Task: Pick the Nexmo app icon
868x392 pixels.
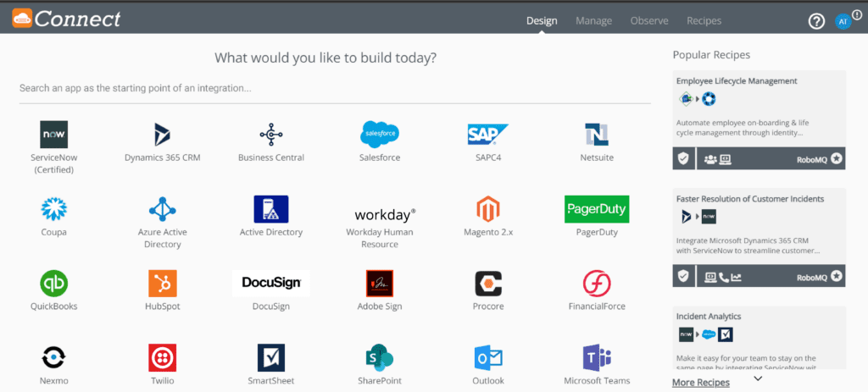Action: [53, 358]
